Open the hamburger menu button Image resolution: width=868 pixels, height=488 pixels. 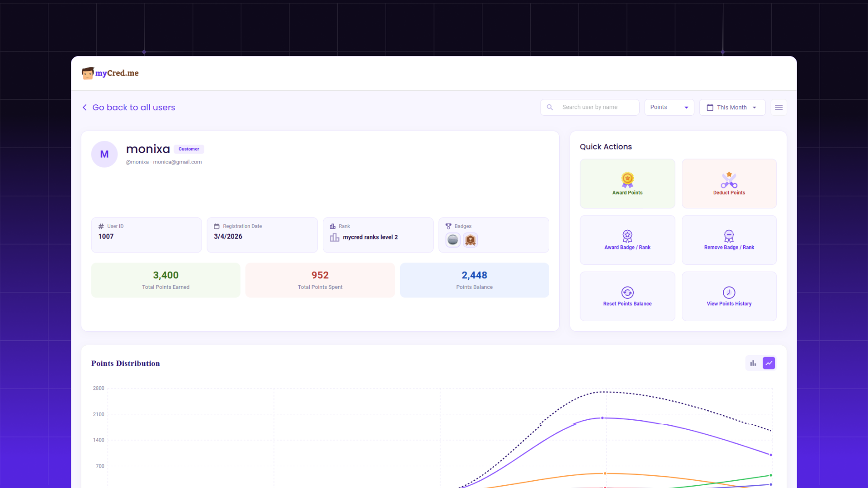(778, 108)
